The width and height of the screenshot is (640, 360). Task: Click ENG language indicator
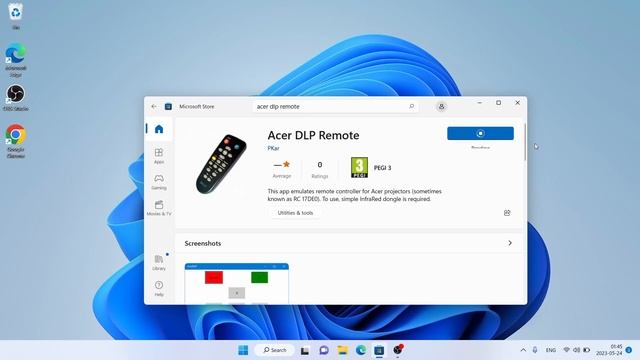pos(551,350)
